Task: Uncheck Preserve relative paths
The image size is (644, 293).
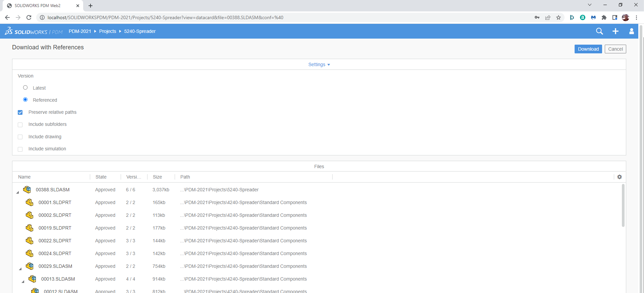Action: (x=20, y=112)
